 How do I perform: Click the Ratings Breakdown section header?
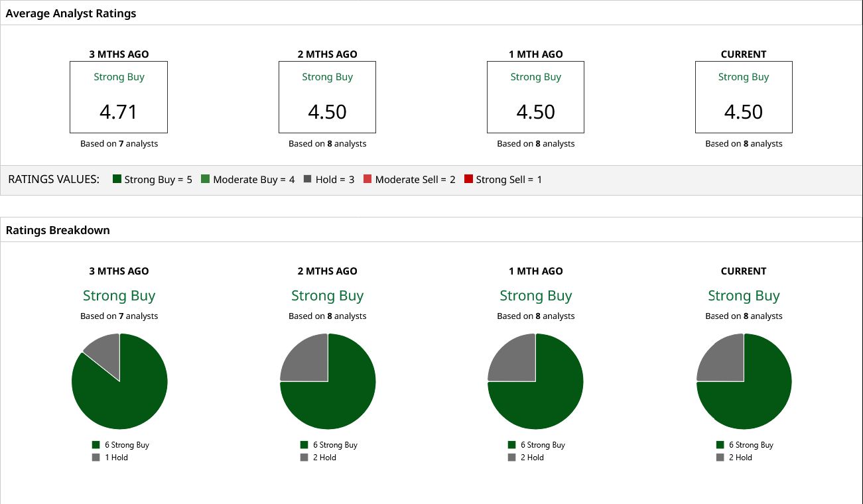tap(58, 230)
